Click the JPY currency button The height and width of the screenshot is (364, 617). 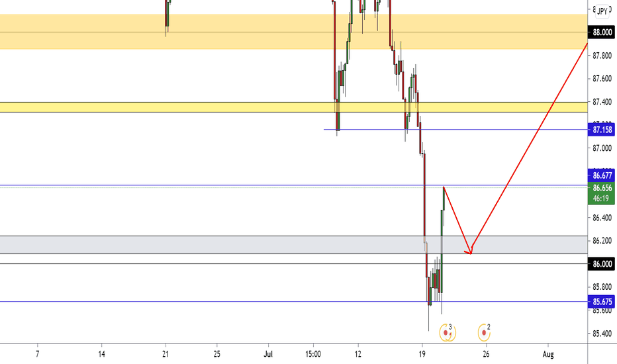[x=602, y=11]
